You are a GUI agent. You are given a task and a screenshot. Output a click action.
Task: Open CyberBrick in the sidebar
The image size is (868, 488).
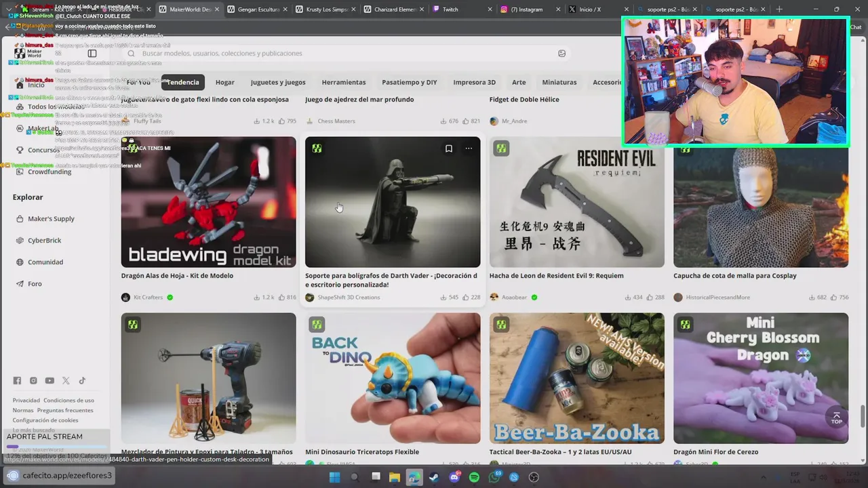[44, 241]
